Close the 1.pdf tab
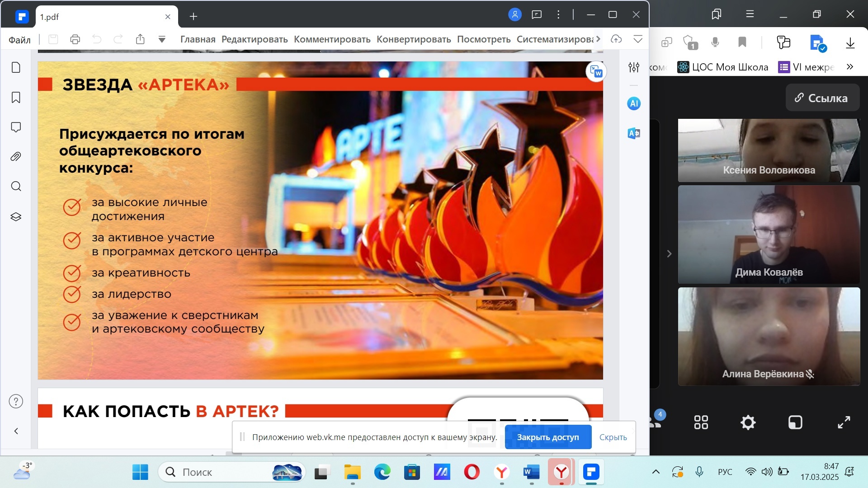The height and width of the screenshot is (488, 868). 168,17
